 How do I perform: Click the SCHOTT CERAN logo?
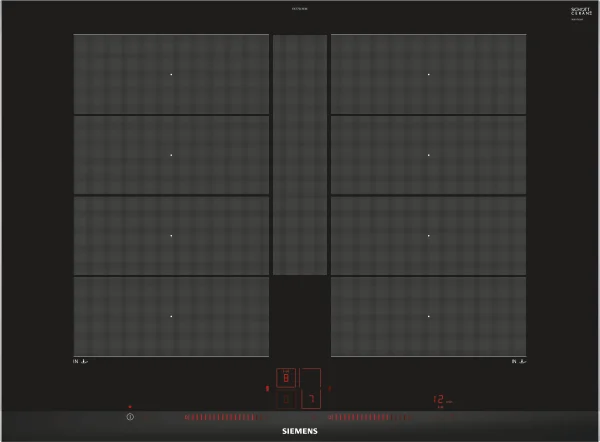coord(581,11)
